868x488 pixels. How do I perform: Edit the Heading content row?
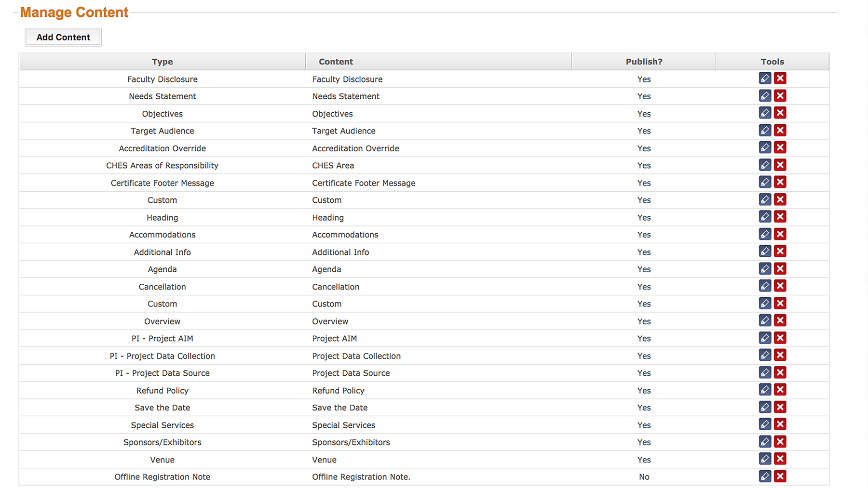tap(765, 217)
